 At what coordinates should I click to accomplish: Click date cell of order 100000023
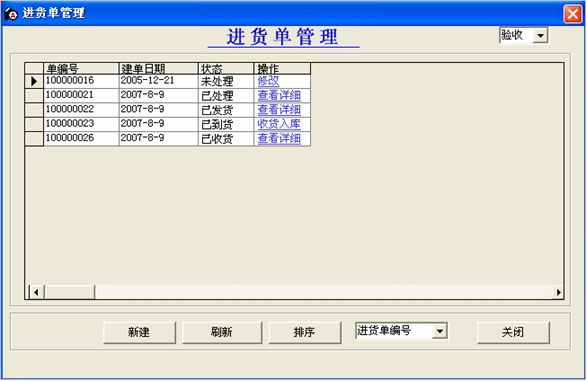tap(158, 124)
